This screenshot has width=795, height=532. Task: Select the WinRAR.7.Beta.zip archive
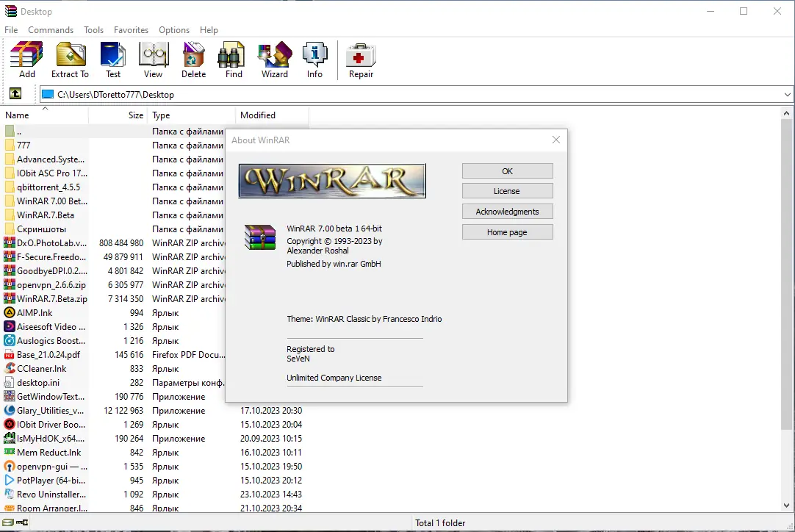click(114, 299)
